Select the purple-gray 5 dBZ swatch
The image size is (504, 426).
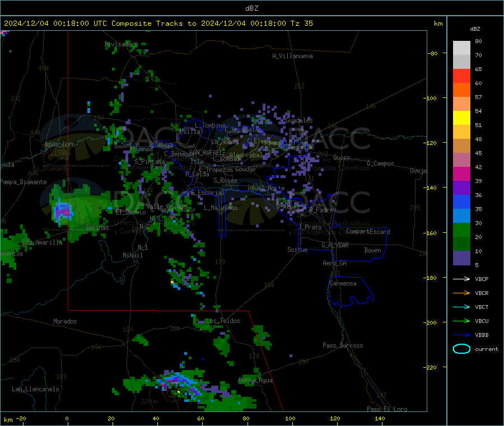coord(461,258)
